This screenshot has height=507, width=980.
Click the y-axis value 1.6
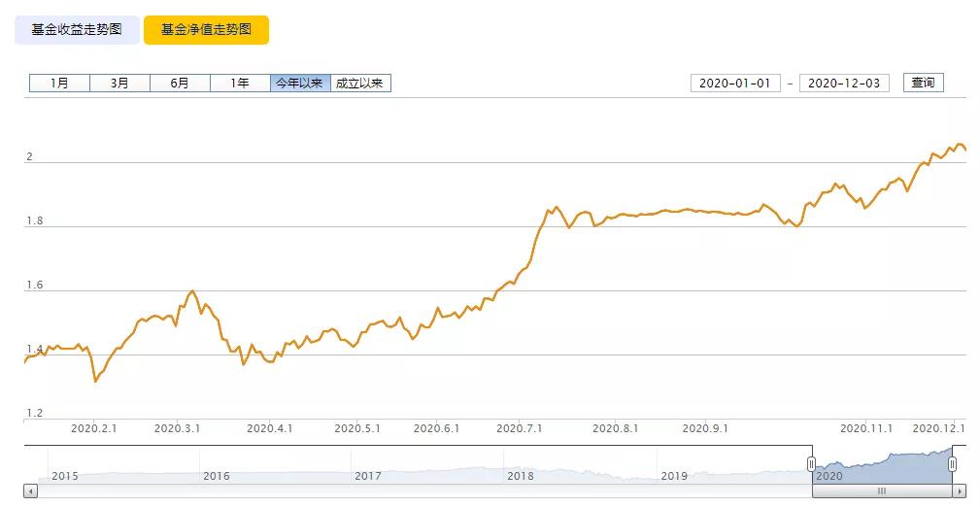34,286
